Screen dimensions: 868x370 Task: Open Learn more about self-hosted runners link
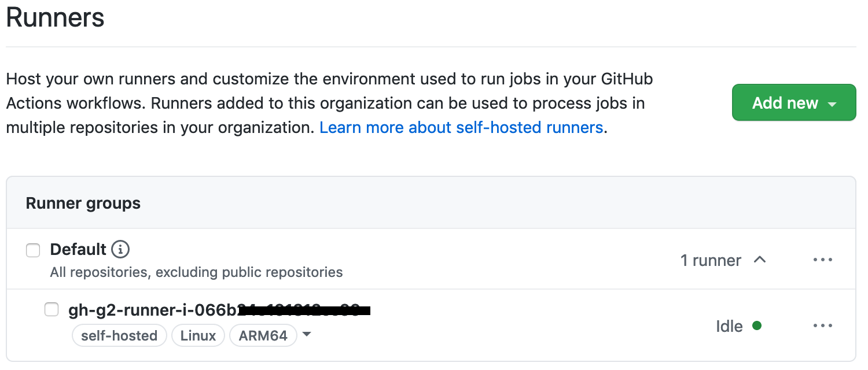coord(461,127)
